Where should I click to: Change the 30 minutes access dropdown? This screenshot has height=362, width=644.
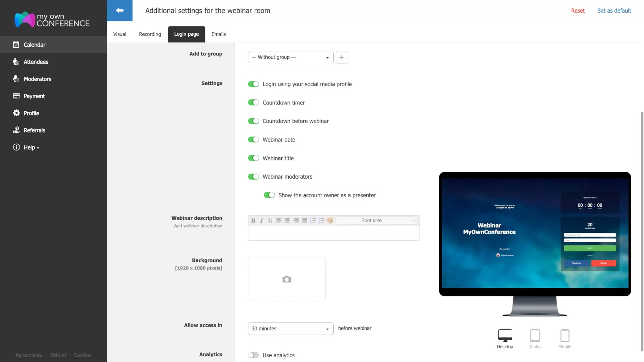[x=290, y=328]
